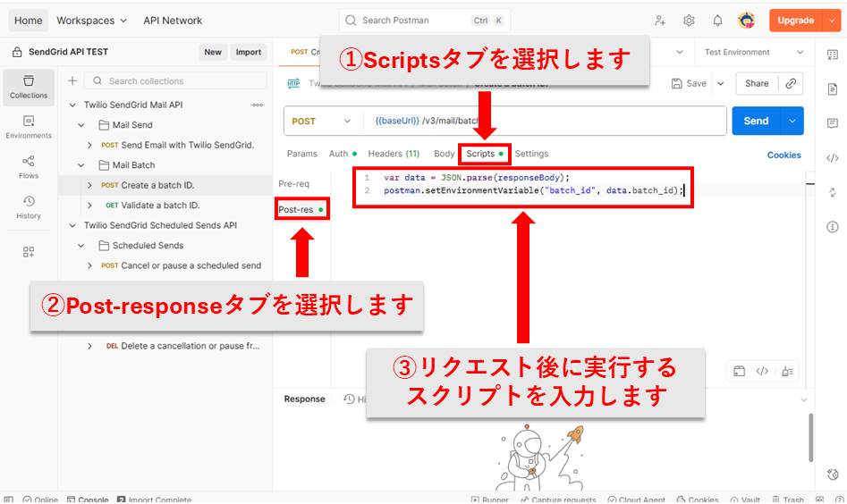Image resolution: width=847 pixels, height=504 pixels.
Task: Click the Upgrade button
Action: pyautogui.click(x=796, y=21)
